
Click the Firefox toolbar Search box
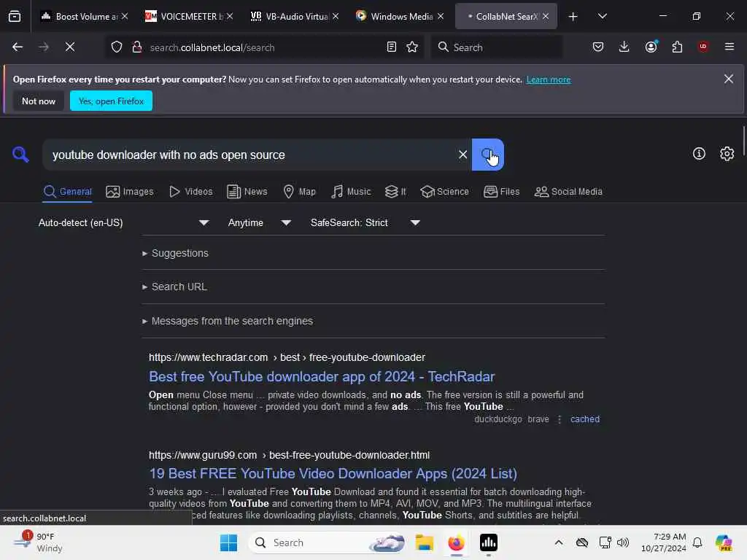(x=496, y=47)
